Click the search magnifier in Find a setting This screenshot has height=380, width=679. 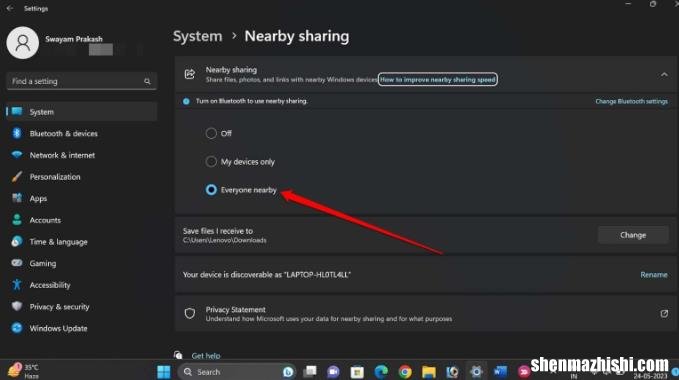tap(147, 81)
